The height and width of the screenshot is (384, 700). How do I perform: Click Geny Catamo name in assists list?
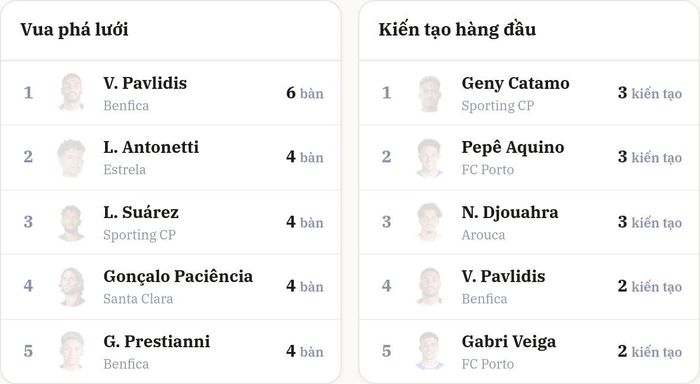[x=516, y=83]
